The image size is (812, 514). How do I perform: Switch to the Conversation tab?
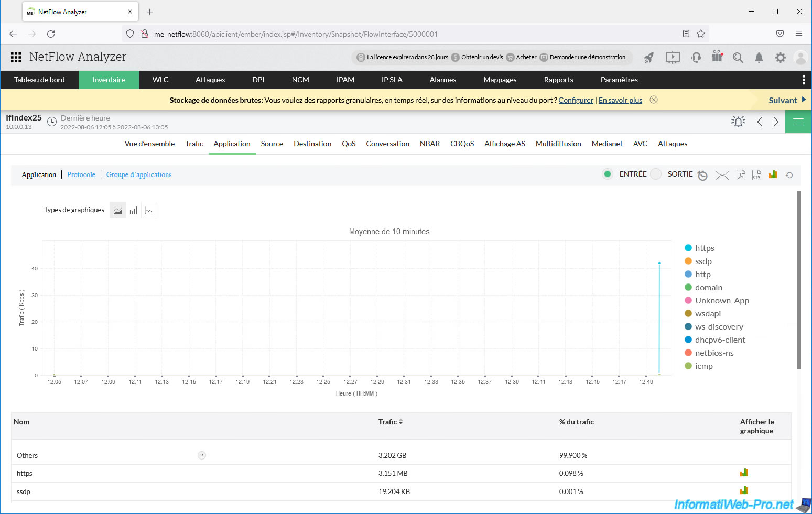pos(387,144)
